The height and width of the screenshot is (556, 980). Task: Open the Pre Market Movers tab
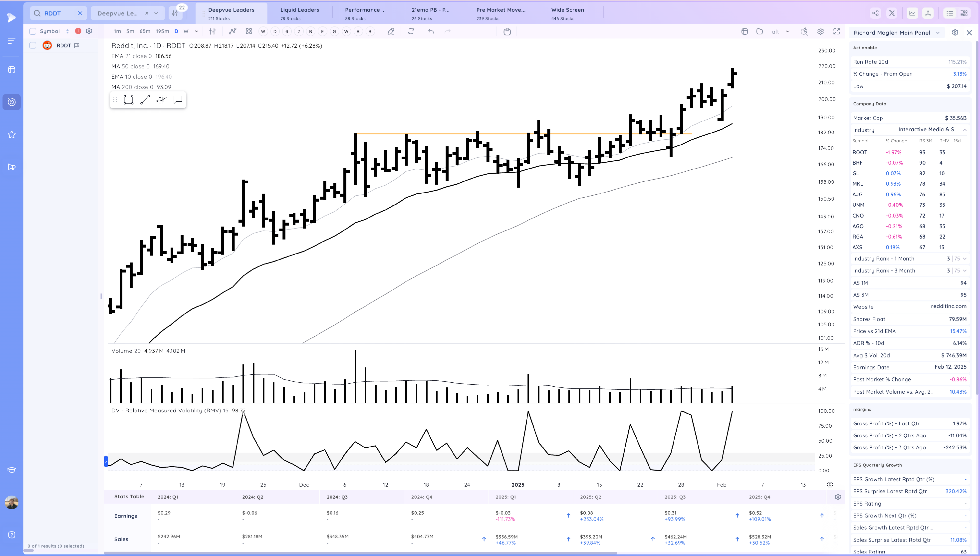(500, 13)
